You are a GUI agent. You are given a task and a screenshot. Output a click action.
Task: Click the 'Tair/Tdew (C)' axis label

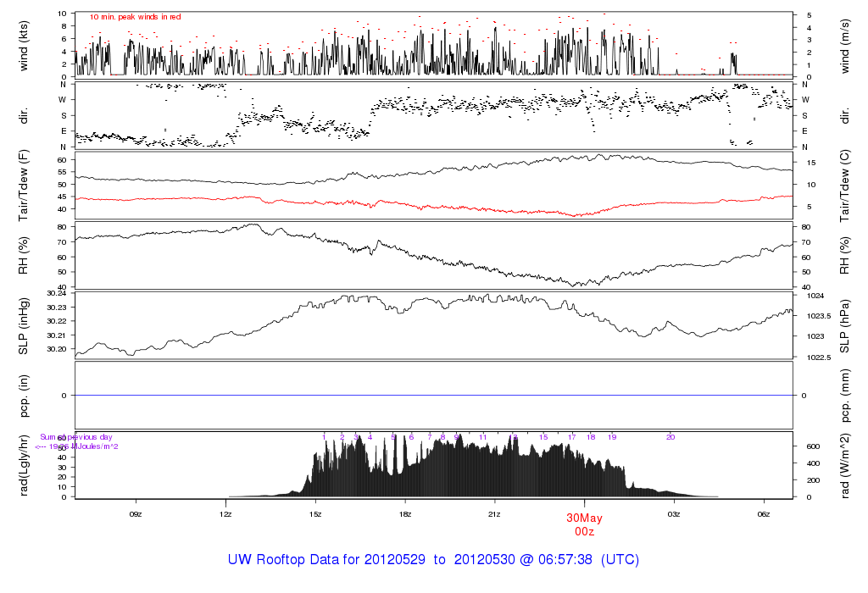(844, 186)
